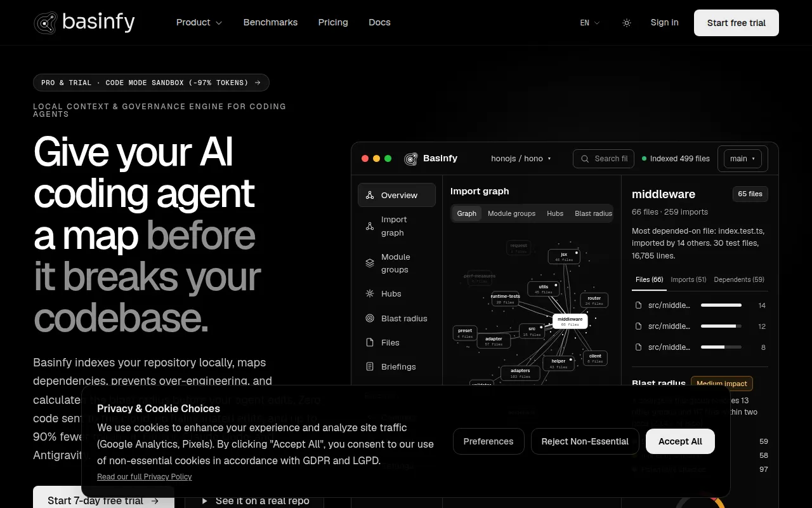Click the Code Mode Sandbox announcement badge

point(151,83)
